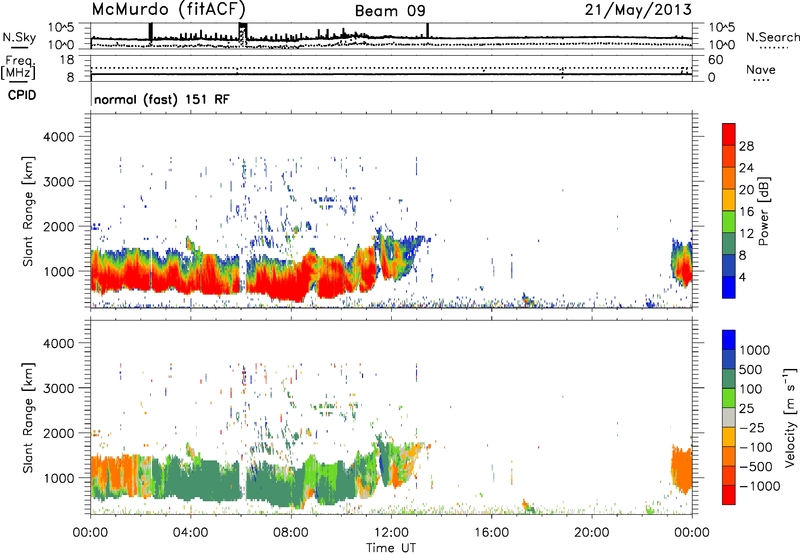Screen dimensions: 800x554
Task: Click the light green 12–16 dB colorbar segment
Action: pyautogui.click(x=729, y=221)
